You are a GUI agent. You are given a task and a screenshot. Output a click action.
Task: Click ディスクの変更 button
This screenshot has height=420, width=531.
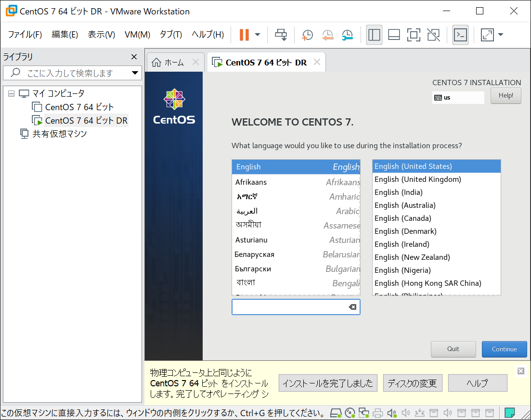pos(413,383)
